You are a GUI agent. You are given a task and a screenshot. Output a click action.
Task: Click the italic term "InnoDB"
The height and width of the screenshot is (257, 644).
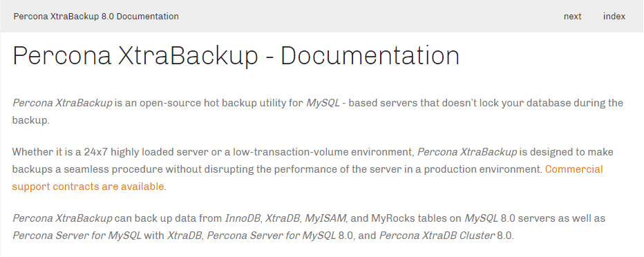pos(243,218)
